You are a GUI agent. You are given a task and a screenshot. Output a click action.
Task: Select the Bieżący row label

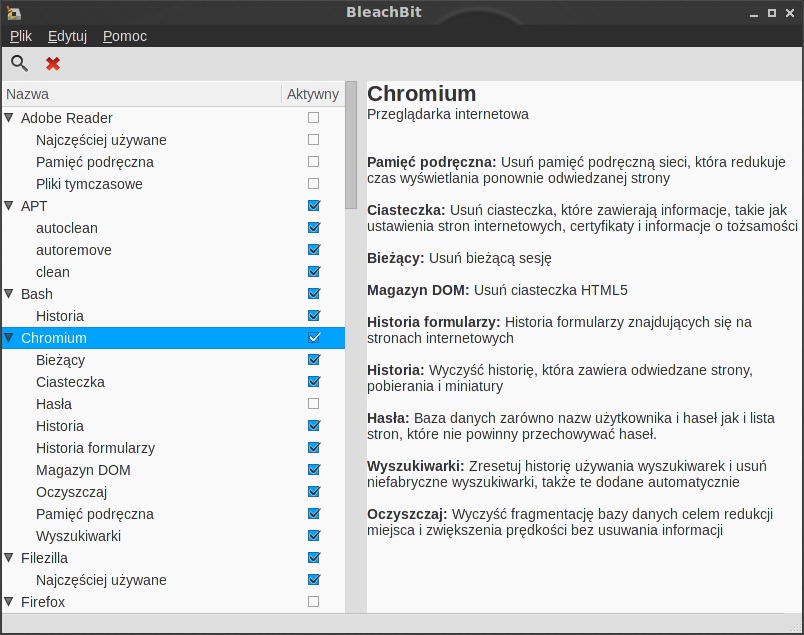(61, 361)
